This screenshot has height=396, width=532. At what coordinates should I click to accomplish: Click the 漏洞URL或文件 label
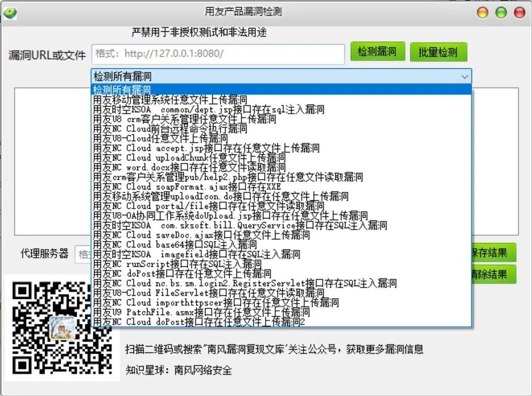tap(47, 55)
